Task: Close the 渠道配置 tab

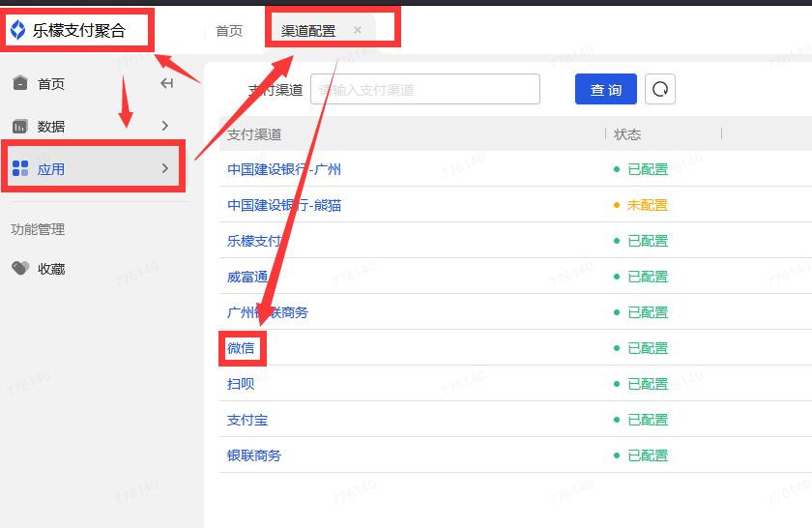Action: click(358, 30)
